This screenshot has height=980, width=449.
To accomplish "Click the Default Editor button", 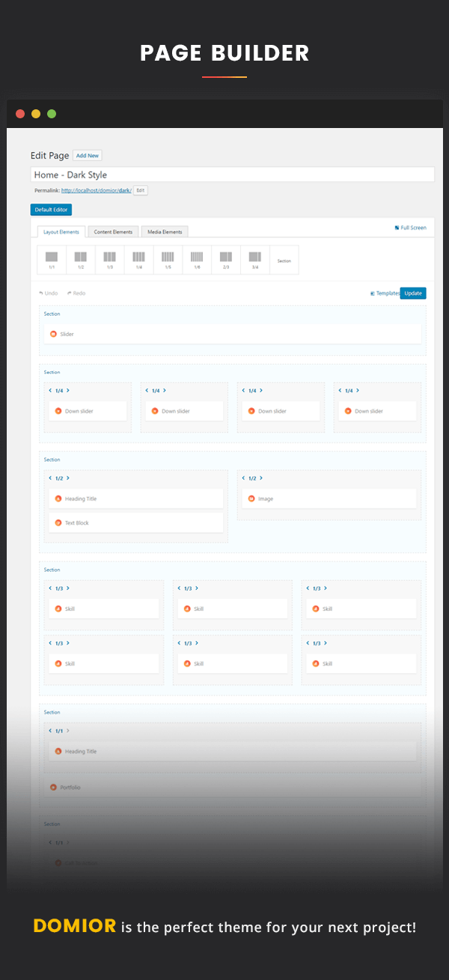I will [x=51, y=210].
